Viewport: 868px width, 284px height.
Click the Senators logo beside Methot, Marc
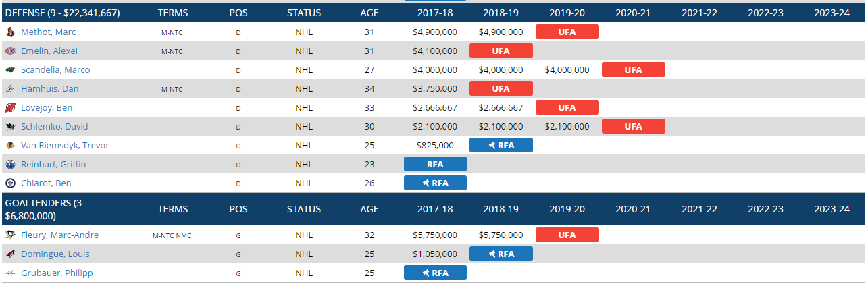pos(10,32)
